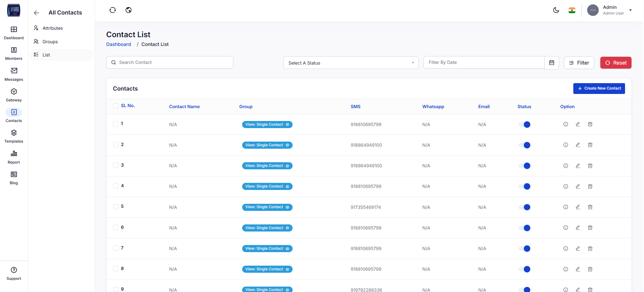Toggle status switch for contact 5
Image resolution: width=644 pixels, height=292 pixels.
(x=525, y=207)
